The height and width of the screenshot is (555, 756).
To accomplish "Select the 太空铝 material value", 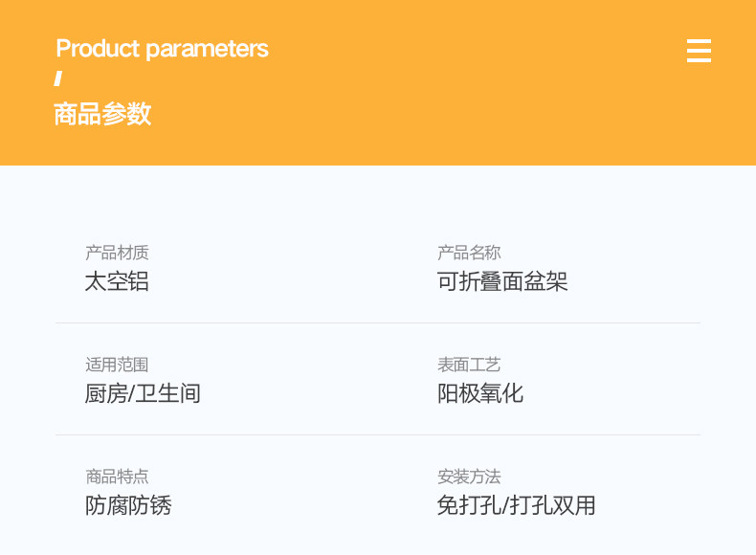I will point(117,281).
